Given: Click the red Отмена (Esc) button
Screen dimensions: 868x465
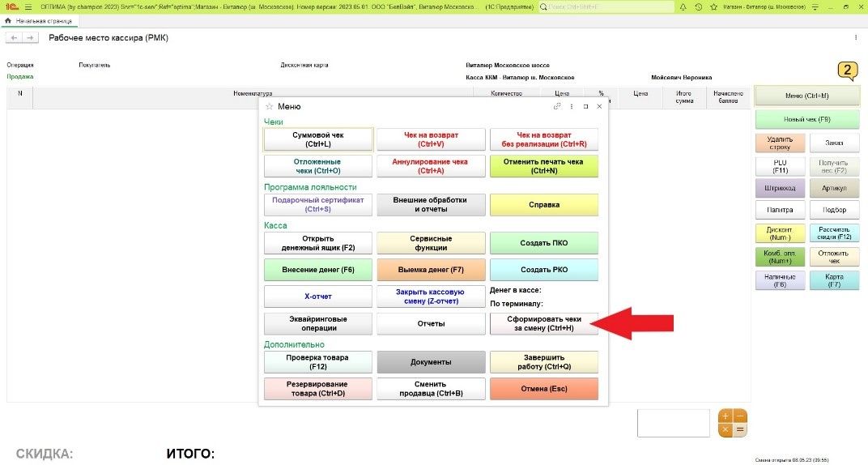Looking at the screenshot, I should (544, 389).
